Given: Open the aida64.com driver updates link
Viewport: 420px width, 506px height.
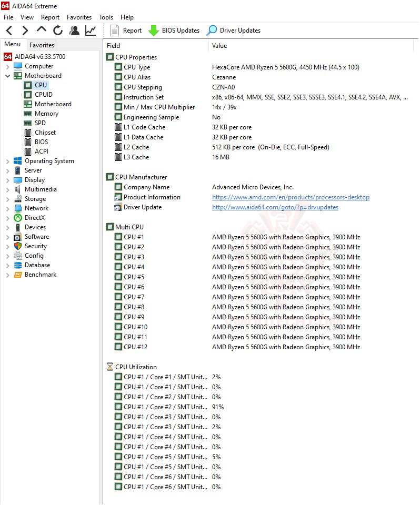Looking at the screenshot, I should 275,207.
